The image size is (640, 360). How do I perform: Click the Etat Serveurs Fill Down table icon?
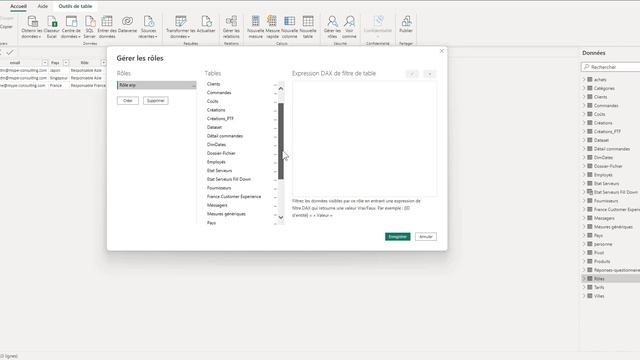(590, 192)
